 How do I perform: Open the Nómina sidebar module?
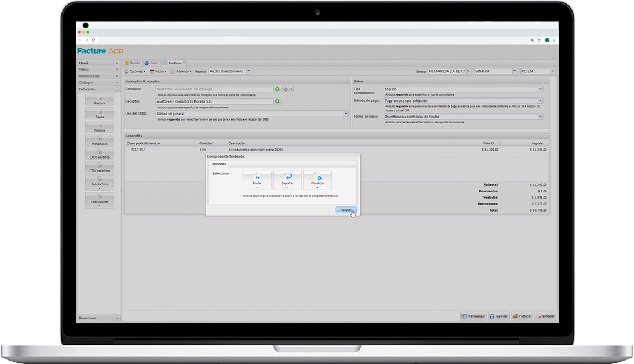tap(99, 128)
